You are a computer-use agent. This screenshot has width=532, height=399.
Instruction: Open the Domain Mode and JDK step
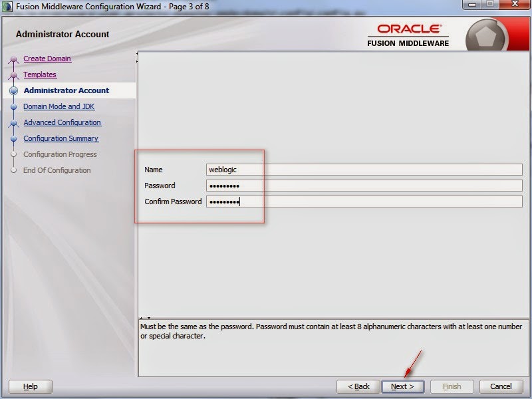(x=59, y=106)
